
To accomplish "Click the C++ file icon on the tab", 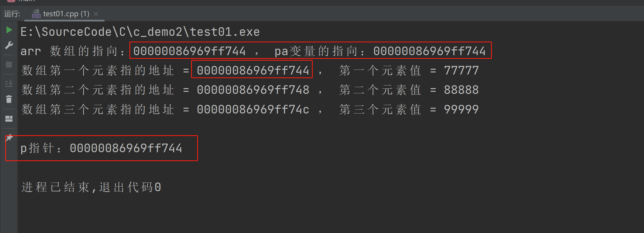I will tap(36, 14).
